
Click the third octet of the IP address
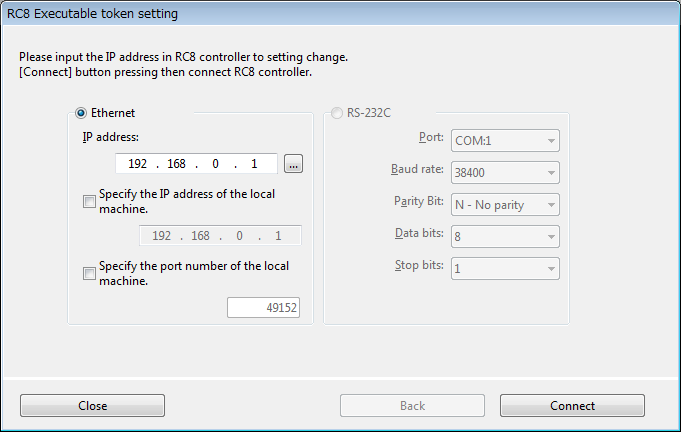(218, 163)
